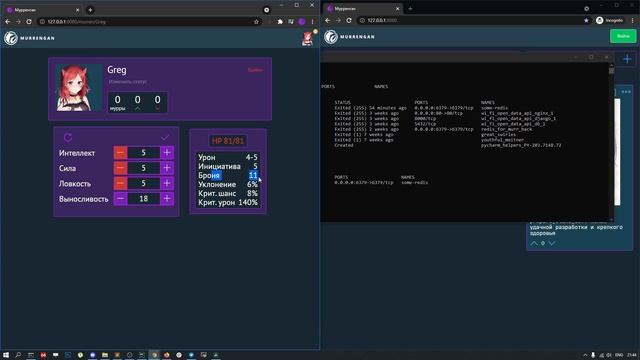Click the terminal window's scrollbar thumb
The image size is (640, 360).
(x=611, y=71)
